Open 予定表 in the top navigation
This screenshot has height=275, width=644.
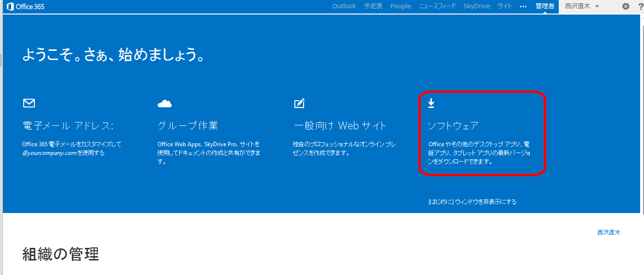[x=373, y=6]
